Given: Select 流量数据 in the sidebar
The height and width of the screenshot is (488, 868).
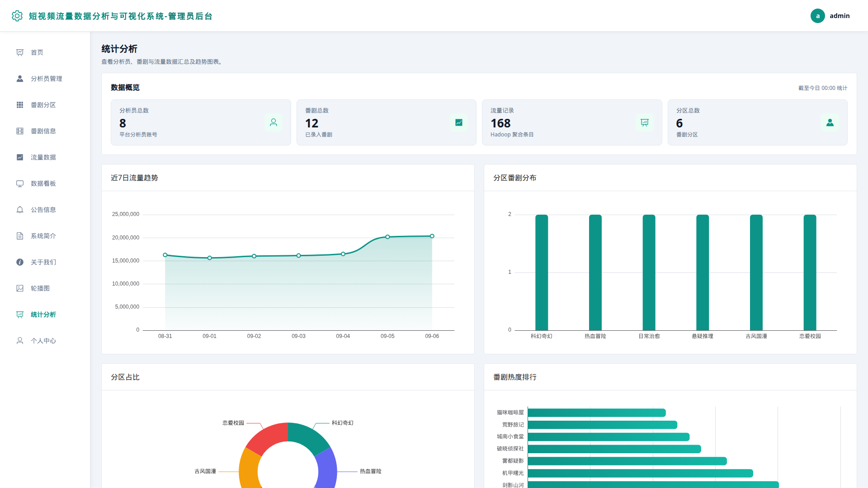Looking at the screenshot, I should 45,157.
